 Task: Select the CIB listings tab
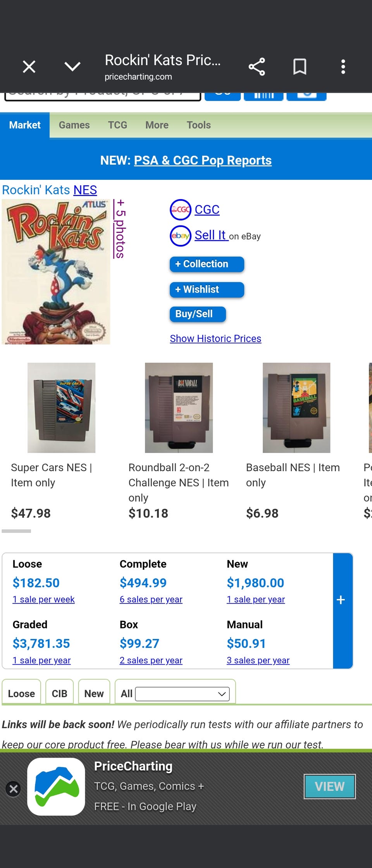60,694
